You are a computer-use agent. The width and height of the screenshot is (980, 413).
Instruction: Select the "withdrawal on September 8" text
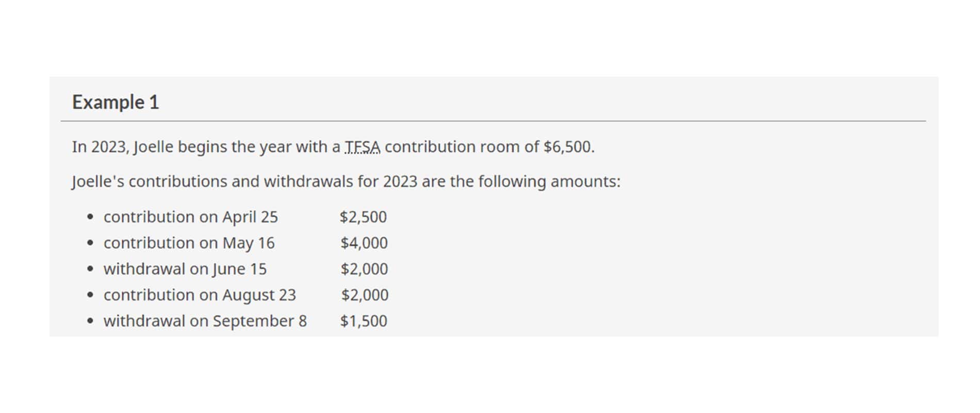point(205,321)
